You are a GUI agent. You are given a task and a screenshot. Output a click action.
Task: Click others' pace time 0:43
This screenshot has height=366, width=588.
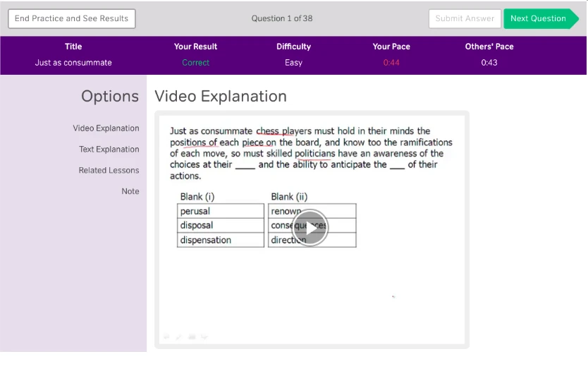pyautogui.click(x=489, y=63)
